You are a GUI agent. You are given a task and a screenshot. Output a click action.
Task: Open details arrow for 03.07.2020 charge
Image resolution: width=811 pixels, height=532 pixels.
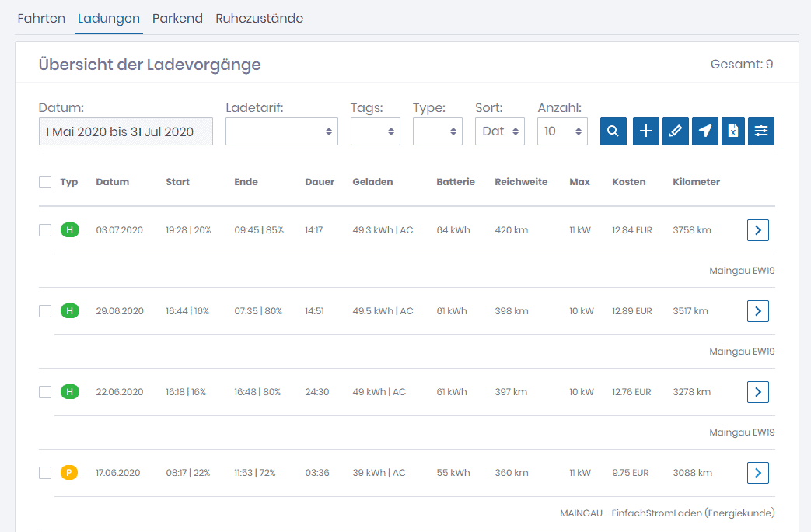(757, 230)
